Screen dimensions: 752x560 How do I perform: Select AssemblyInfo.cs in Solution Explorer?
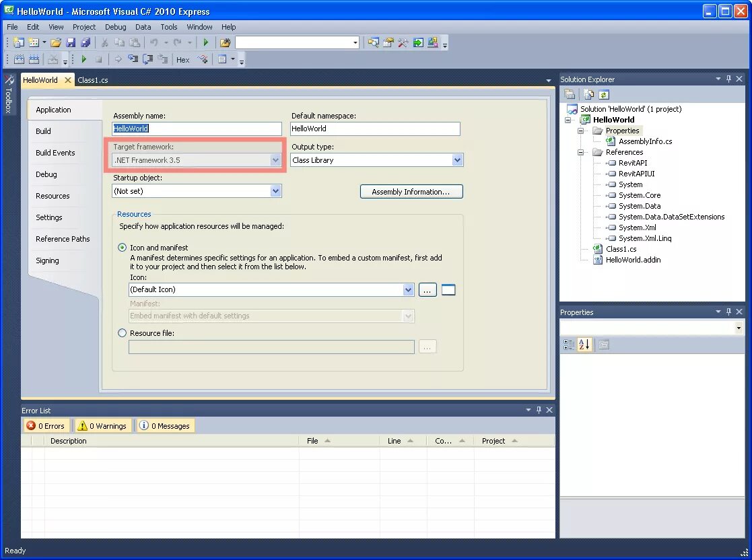pos(645,141)
